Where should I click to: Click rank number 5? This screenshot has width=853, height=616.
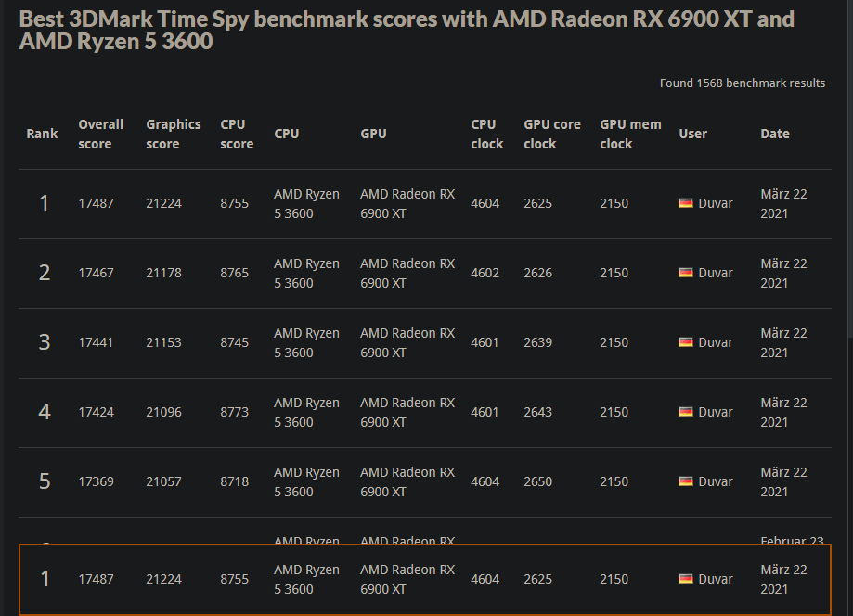[x=45, y=481]
